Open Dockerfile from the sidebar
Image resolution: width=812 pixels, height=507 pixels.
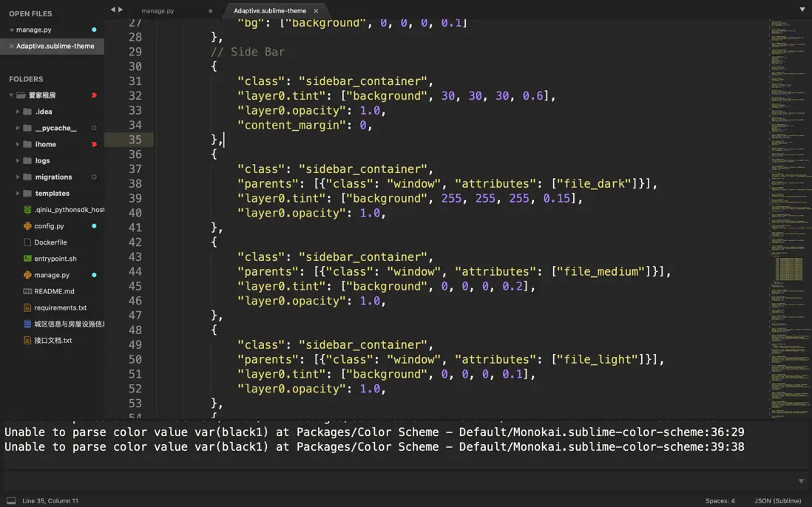[52, 242]
